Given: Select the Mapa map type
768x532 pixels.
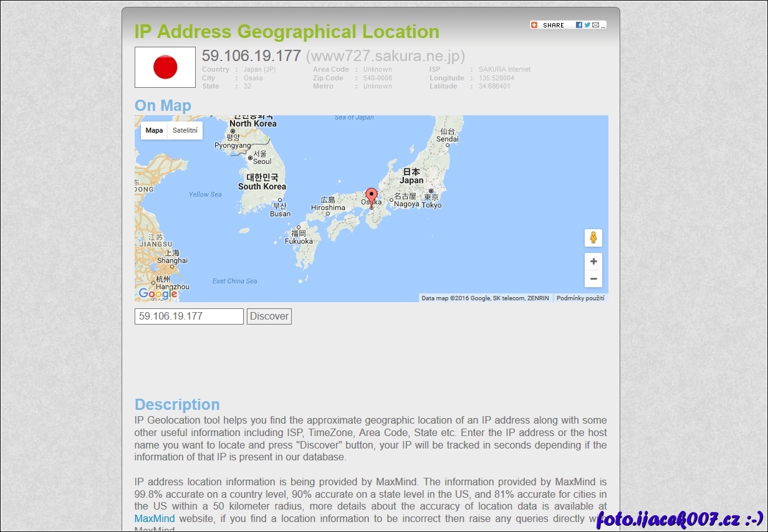Looking at the screenshot, I should pos(154,130).
